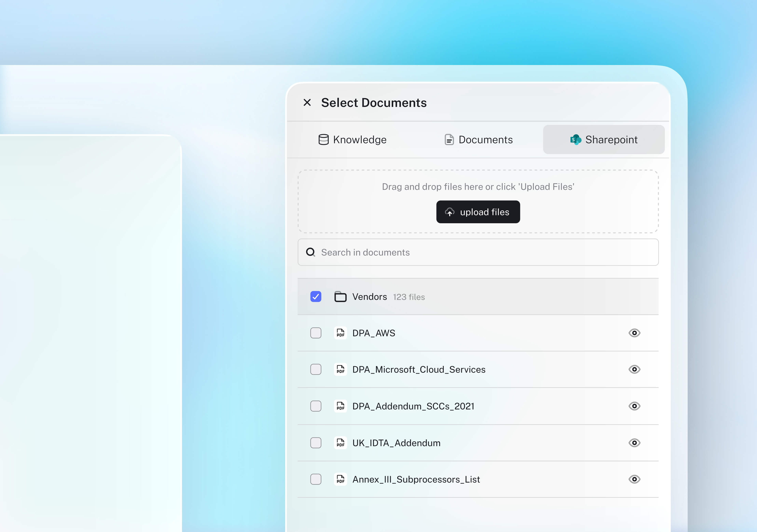
Task: Switch to the Knowledge tab
Action: pos(352,140)
